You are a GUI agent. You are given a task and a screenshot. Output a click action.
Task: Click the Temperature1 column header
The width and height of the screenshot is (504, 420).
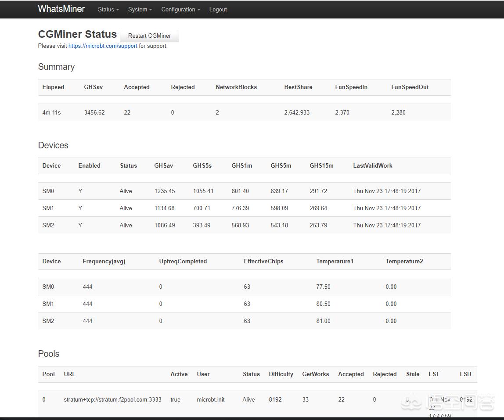[x=335, y=261]
